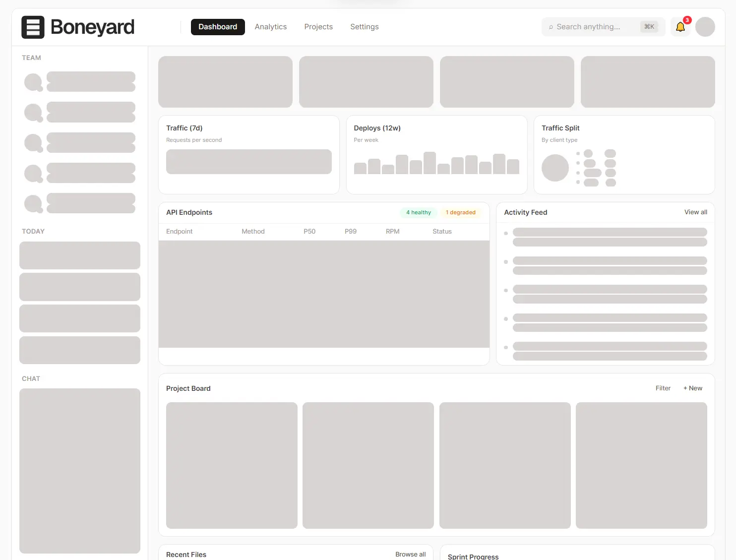This screenshot has height=560, width=736.
Task: Click Filter on the Project Board
Action: (x=663, y=388)
